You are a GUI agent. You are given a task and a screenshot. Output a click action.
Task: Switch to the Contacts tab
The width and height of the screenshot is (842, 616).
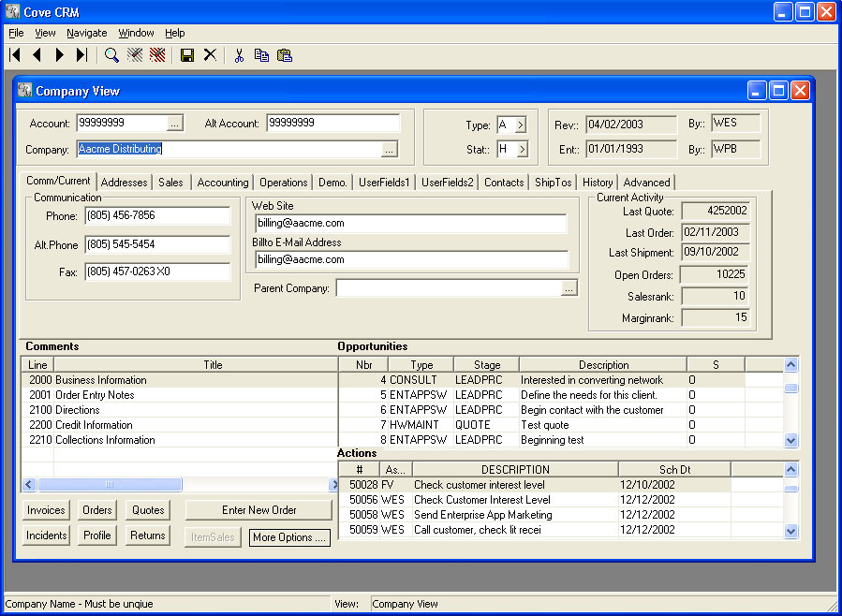504,183
